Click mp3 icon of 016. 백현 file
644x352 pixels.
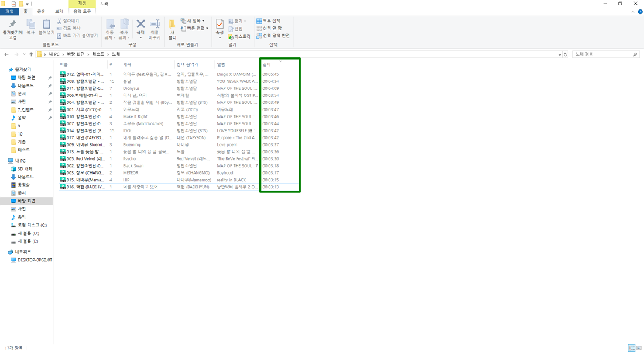tap(63, 187)
